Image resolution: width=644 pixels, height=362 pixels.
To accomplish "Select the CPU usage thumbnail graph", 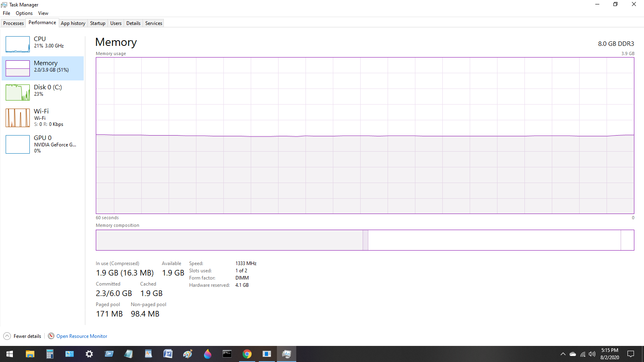I will (18, 44).
